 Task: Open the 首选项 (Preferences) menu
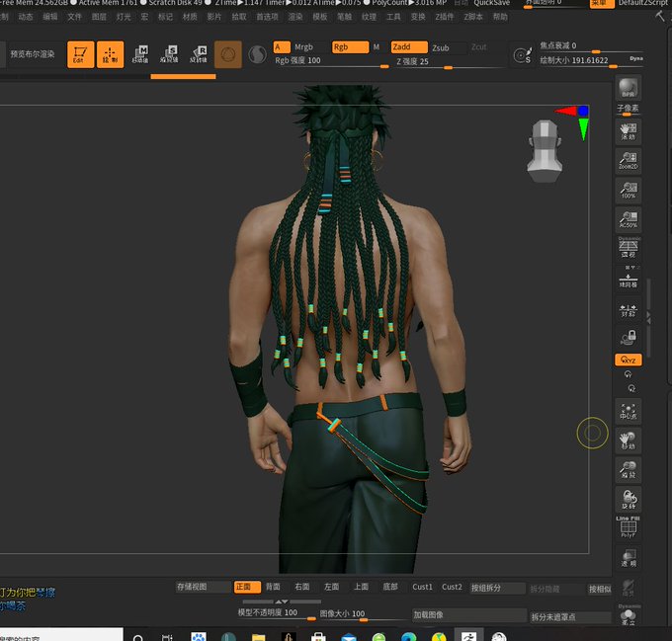267,17
